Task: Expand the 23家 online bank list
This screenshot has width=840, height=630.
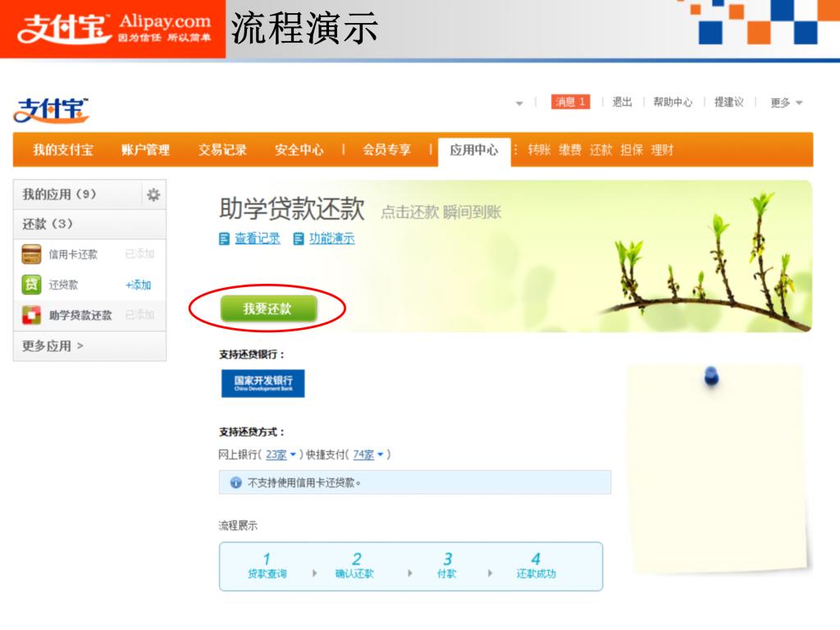Action: pos(281,454)
